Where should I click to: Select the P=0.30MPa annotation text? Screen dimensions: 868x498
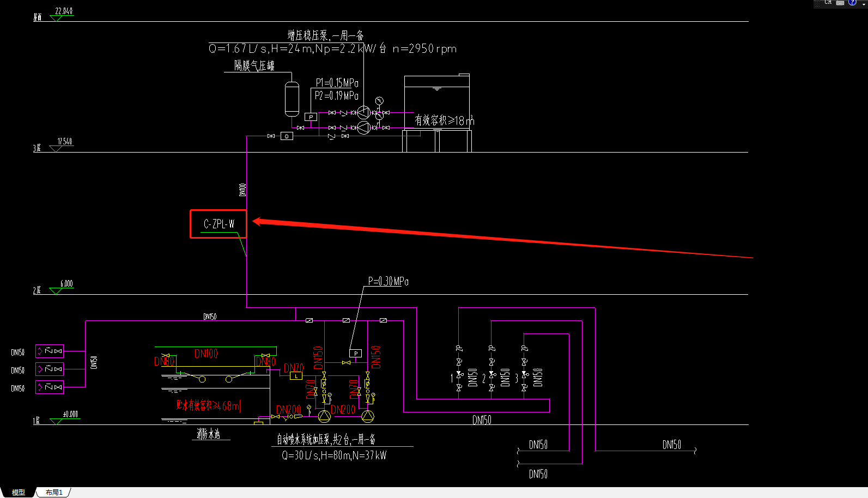pyautogui.click(x=389, y=281)
